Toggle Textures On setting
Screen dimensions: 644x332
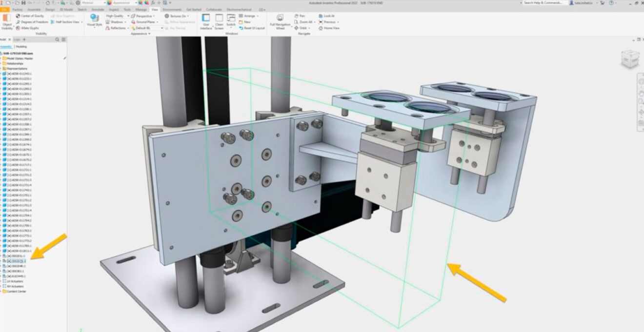coord(177,16)
